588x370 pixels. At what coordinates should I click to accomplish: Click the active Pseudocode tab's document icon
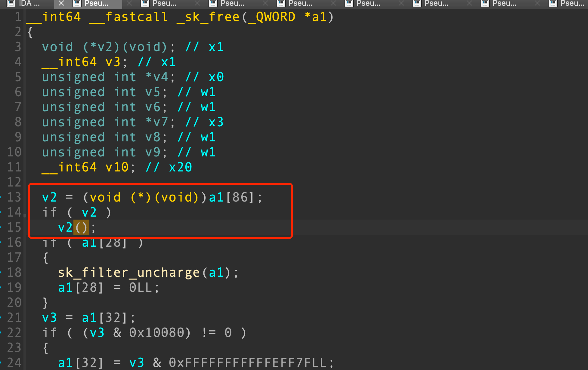(x=77, y=3)
